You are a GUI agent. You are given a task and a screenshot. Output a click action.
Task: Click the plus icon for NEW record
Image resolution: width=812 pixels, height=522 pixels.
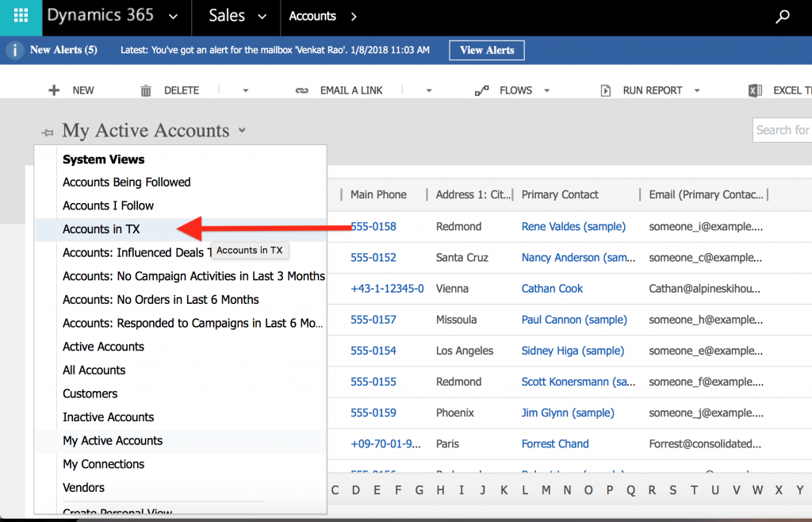coord(55,90)
